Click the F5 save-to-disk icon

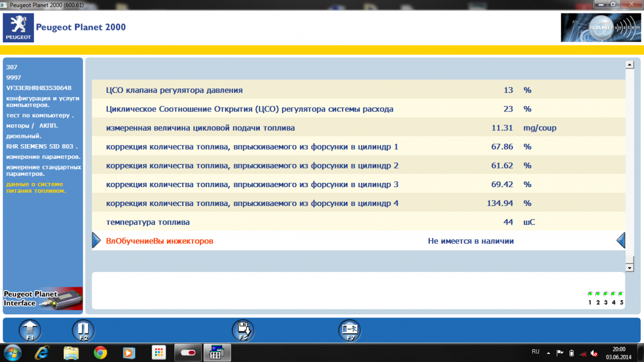click(x=243, y=330)
